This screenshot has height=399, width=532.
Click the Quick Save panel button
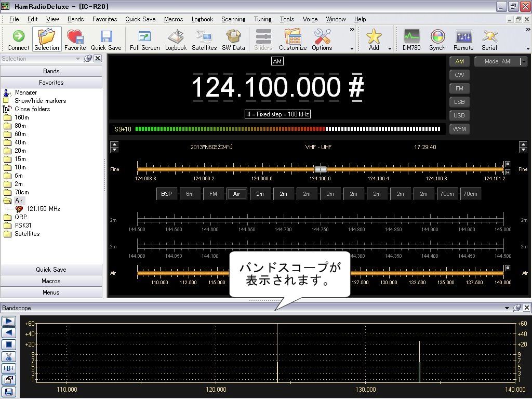tap(51, 270)
